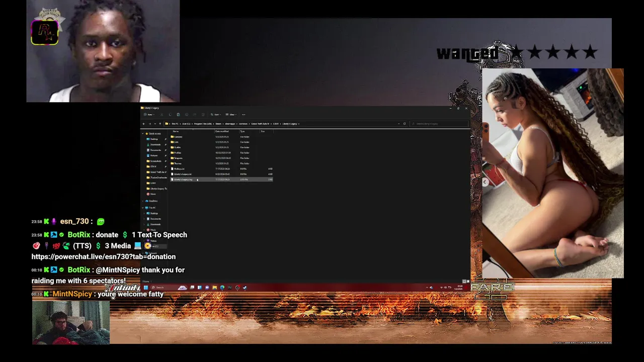Click the Windows Start button on taskbar
Image resolution: width=644 pixels, height=362 pixels.
pos(146,288)
